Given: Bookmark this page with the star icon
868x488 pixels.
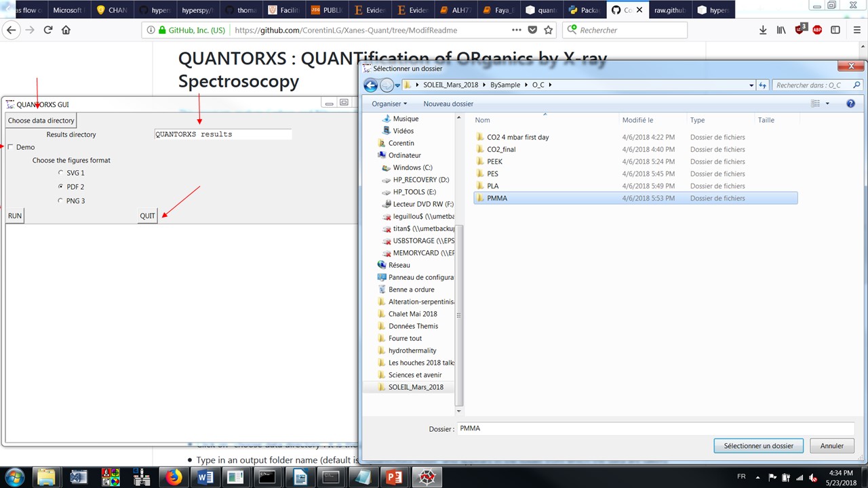Looking at the screenshot, I should click(549, 30).
